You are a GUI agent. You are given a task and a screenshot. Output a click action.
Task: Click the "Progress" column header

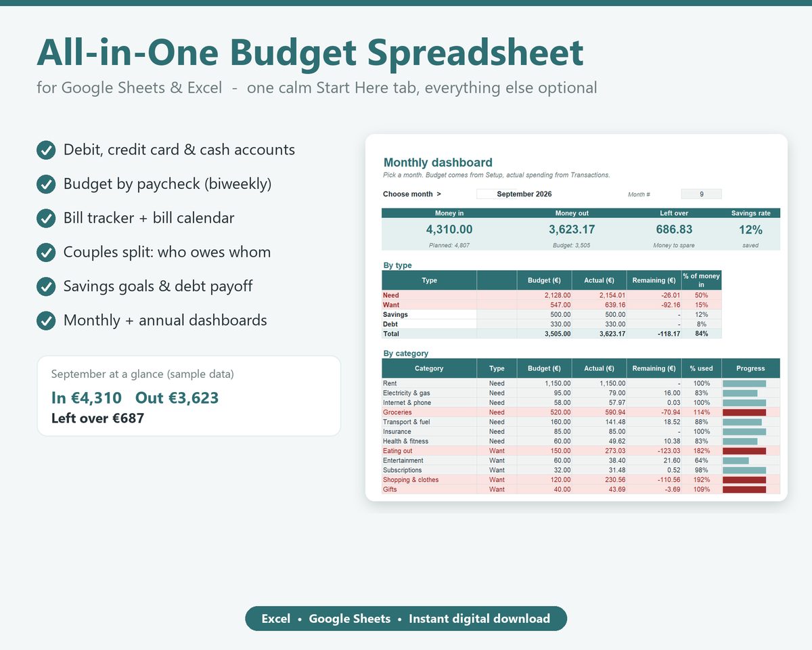click(x=750, y=368)
